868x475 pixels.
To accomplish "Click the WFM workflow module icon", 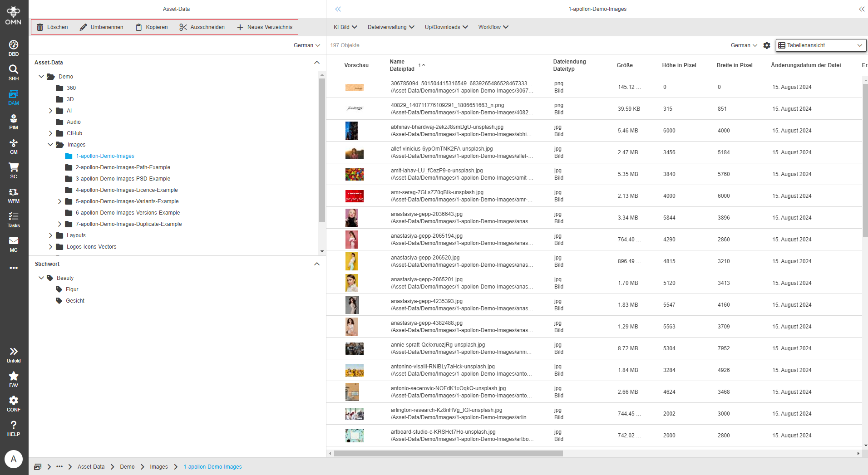I will click(14, 194).
